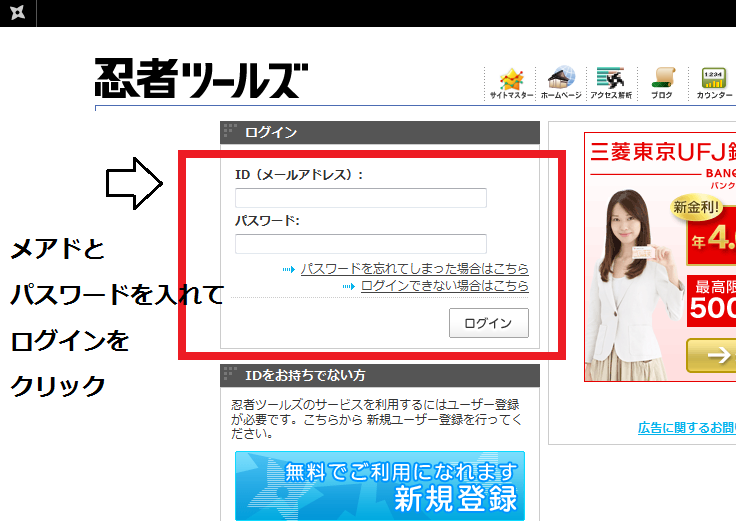Open the ログインできない場合はこちら link
736x521 pixels.
(x=445, y=285)
